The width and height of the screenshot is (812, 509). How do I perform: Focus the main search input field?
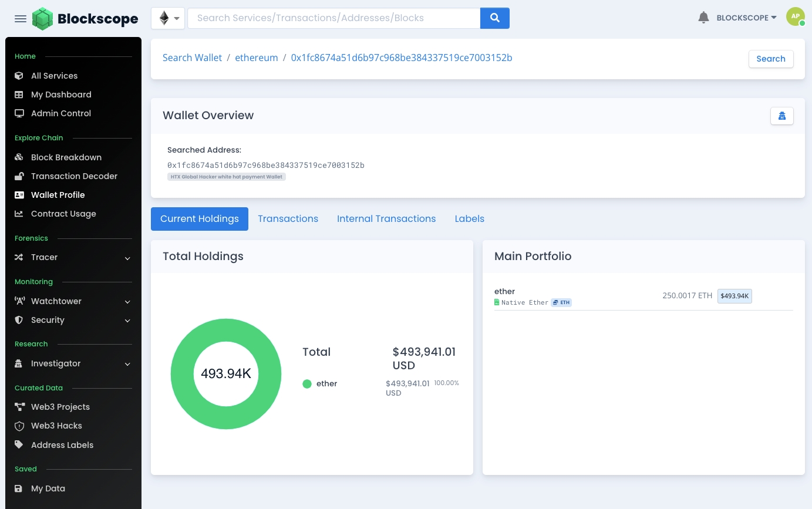coord(333,18)
